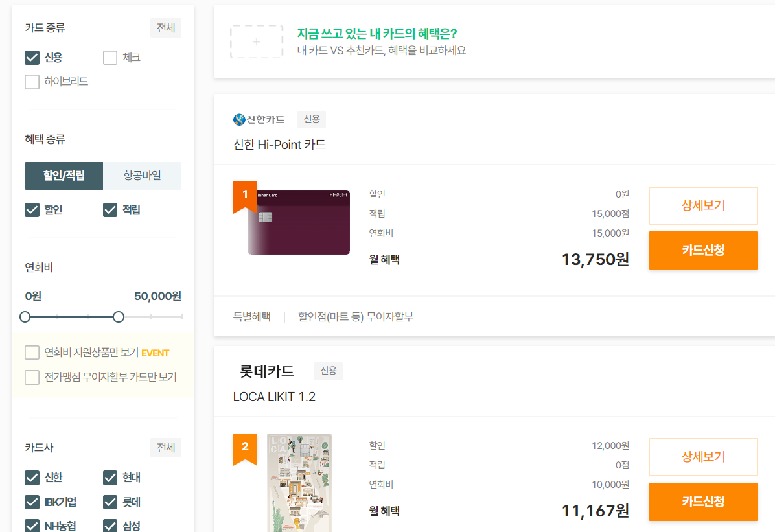
Task: Click the Shinhan Card logo
Action: (x=259, y=120)
